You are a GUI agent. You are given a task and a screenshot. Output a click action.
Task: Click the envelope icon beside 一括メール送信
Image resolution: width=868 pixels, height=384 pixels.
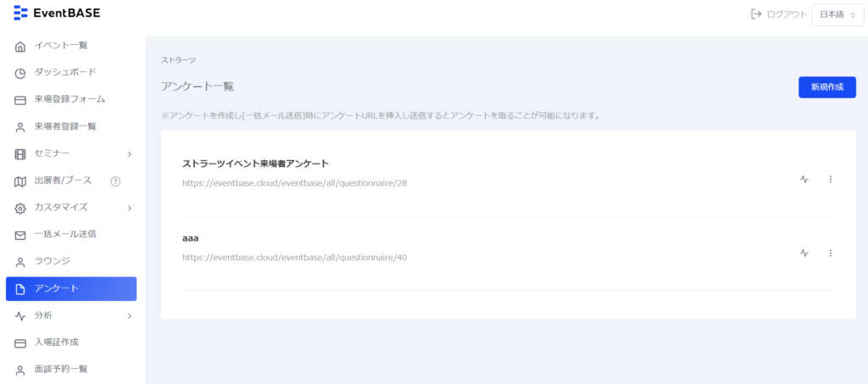pyautogui.click(x=20, y=235)
